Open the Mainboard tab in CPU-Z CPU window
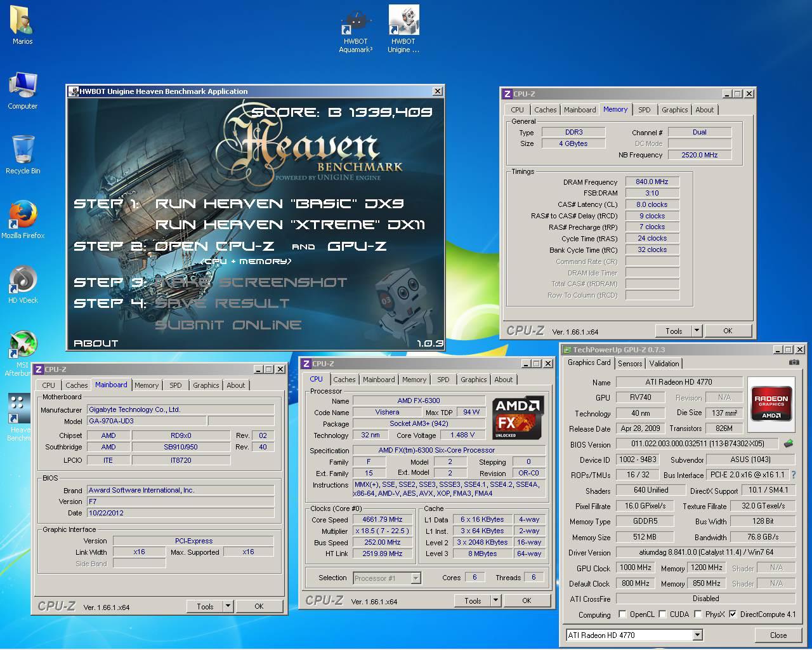 tap(379, 380)
